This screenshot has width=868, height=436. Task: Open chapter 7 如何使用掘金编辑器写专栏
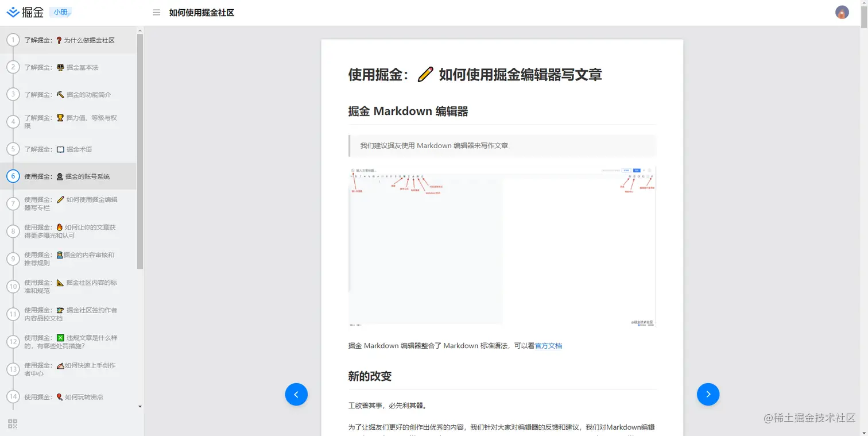coord(68,204)
